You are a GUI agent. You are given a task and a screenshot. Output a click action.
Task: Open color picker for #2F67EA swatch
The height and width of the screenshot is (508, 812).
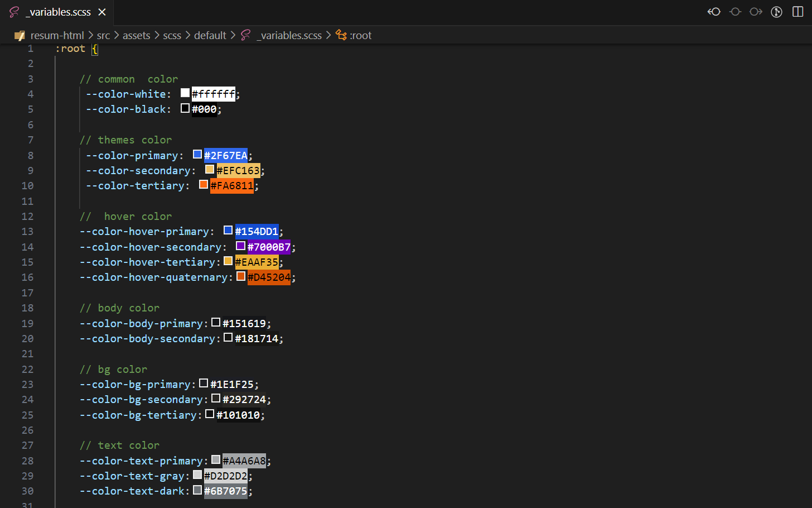pyautogui.click(x=197, y=154)
